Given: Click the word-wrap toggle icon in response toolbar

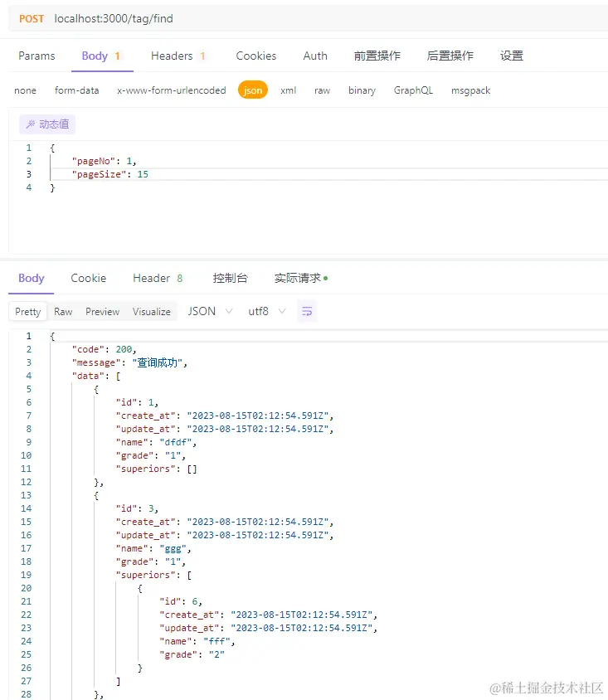Looking at the screenshot, I should click(x=307, y=311).
